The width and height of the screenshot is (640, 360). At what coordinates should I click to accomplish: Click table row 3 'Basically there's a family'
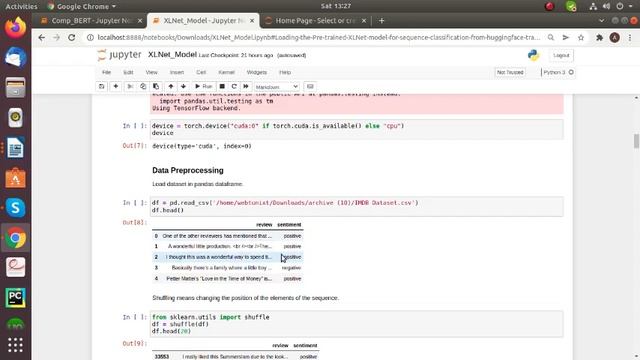click(227, 268)
